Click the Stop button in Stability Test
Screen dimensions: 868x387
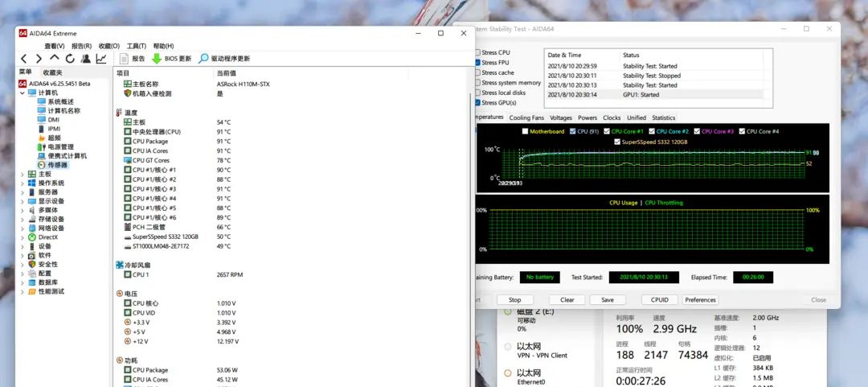click(x=515, y=300)
